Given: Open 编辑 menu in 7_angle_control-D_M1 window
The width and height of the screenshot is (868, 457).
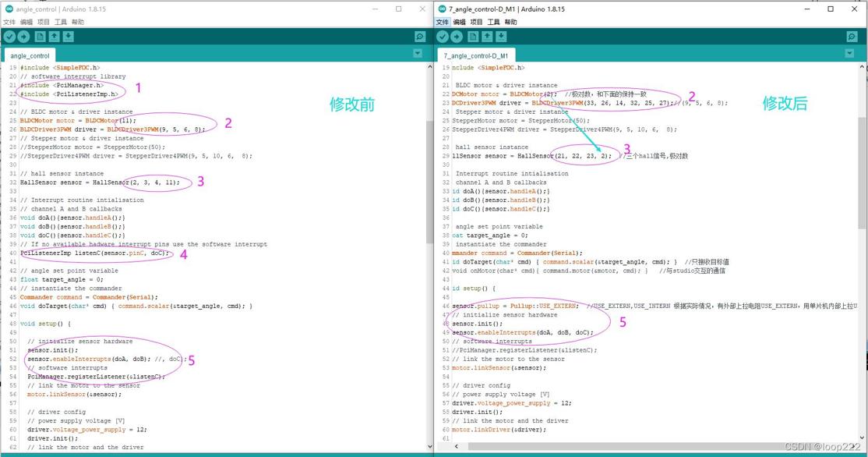Looking at the screenshot, I should [x=460, y=22].
